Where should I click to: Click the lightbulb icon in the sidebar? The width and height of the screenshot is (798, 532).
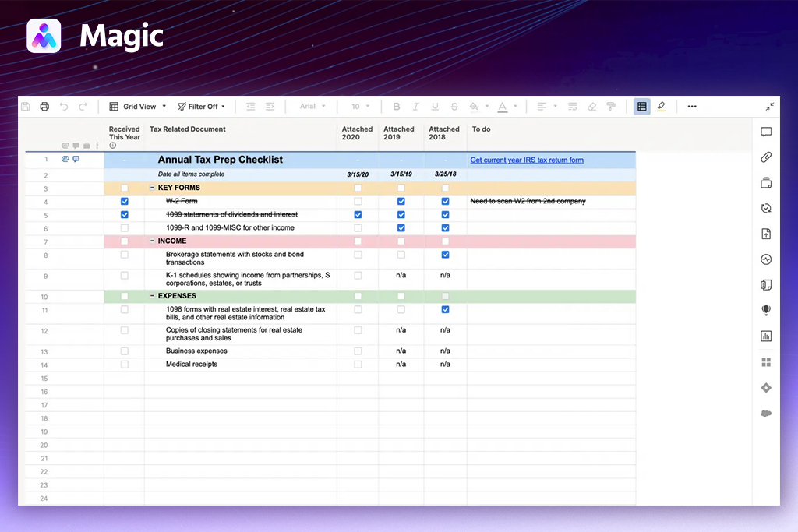[x=766, y=310]
